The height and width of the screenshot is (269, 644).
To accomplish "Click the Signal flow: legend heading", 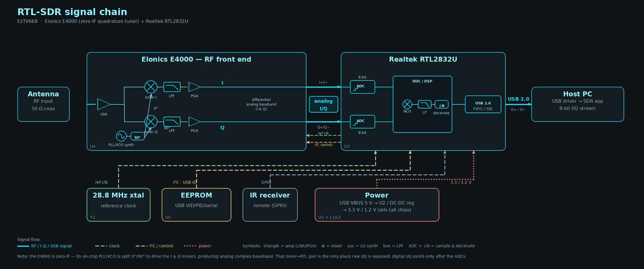I will tap(29, 239).
